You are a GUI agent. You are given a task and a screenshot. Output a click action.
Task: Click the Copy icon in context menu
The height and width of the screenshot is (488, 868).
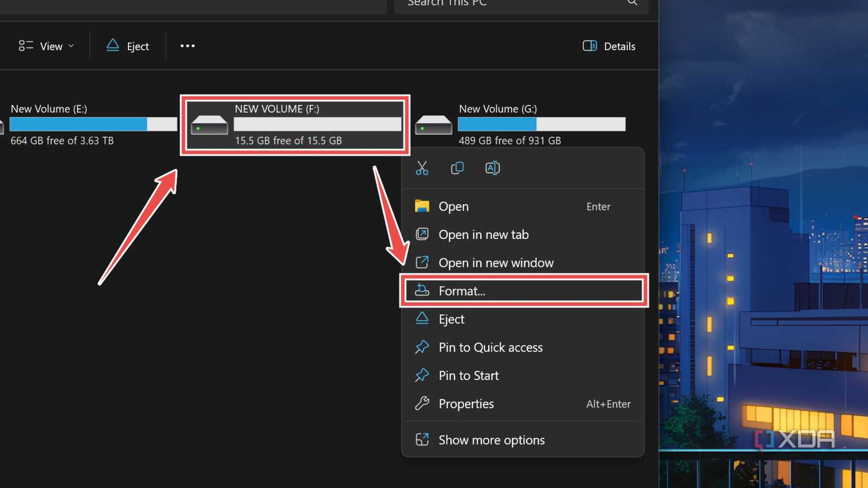[457, 168]
